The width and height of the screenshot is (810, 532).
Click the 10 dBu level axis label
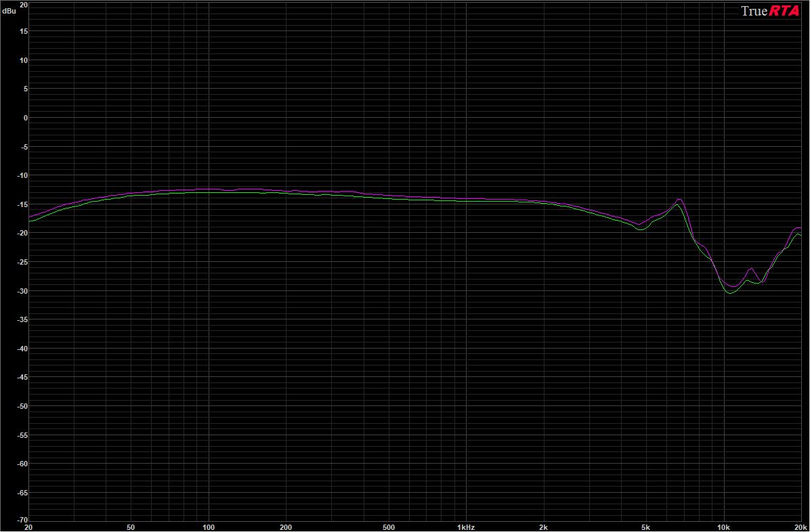(23, 60)
